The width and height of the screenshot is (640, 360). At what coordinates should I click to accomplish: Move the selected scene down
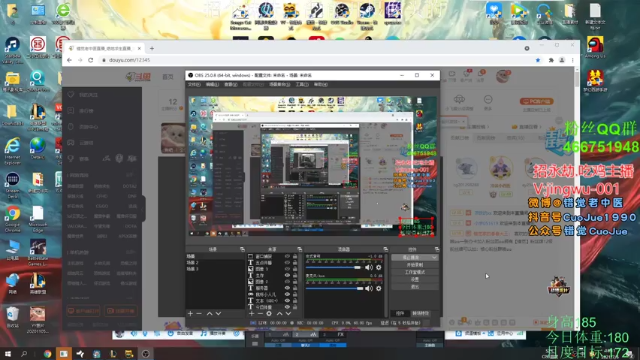[218, 313]
